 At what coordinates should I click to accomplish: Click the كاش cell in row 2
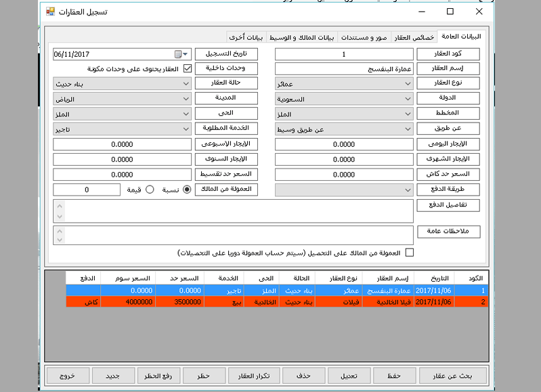click(83, 302)
